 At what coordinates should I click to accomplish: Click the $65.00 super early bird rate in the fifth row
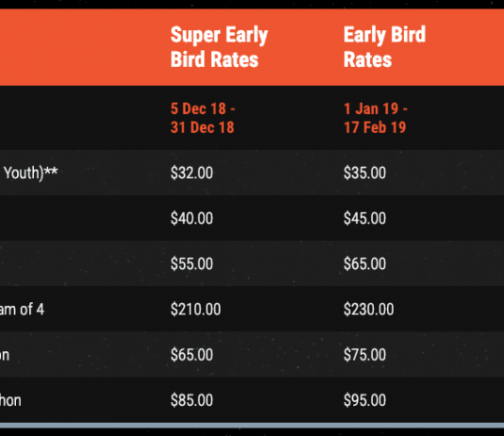[x=192, y=355]
